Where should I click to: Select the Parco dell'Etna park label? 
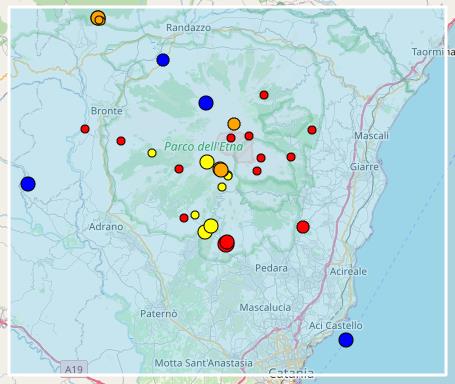pyautogui.click(x=204, y=146)
